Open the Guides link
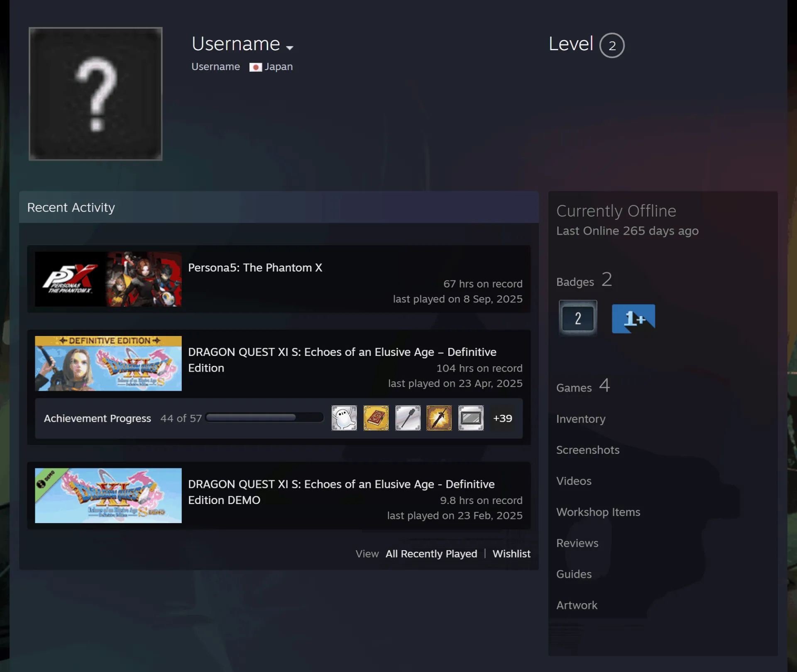Image resolution: width=797 pixels, height=672 pixels. (574, 575)
